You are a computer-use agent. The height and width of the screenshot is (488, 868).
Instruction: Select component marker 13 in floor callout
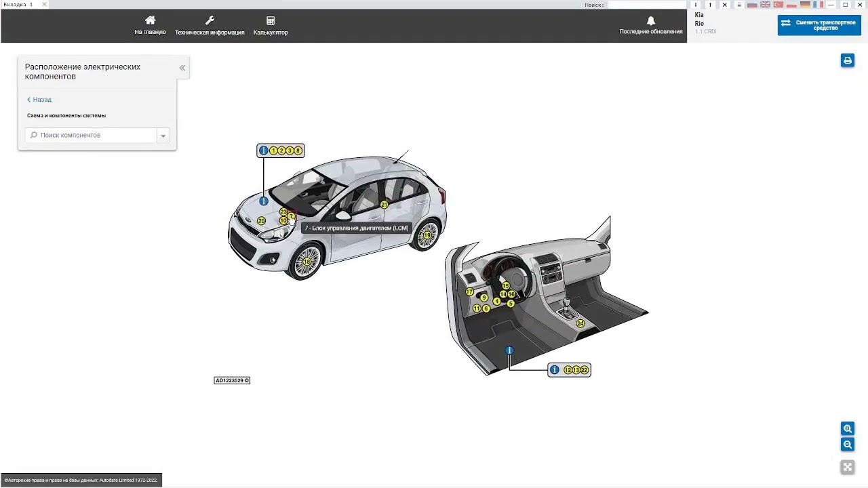coord(576,370)
